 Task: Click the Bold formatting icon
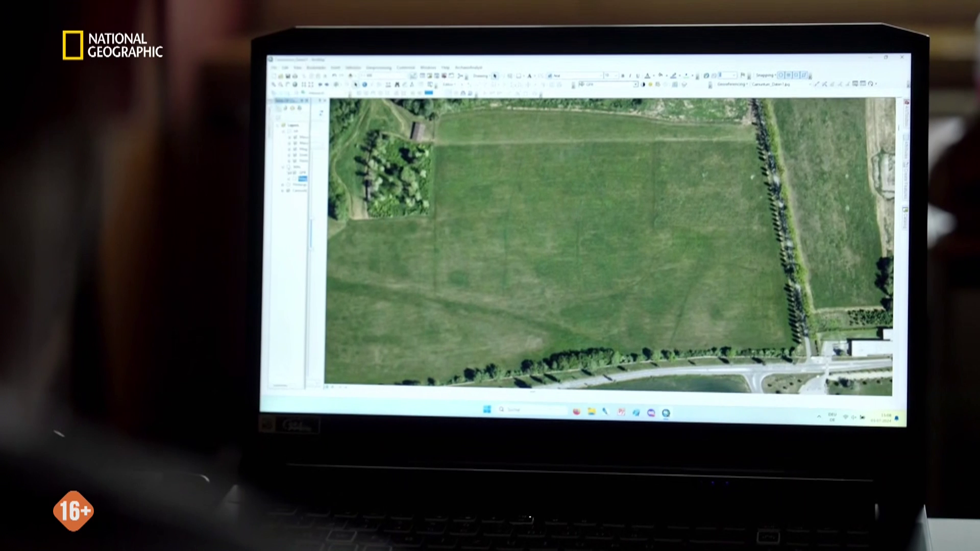tap(623, 76)
